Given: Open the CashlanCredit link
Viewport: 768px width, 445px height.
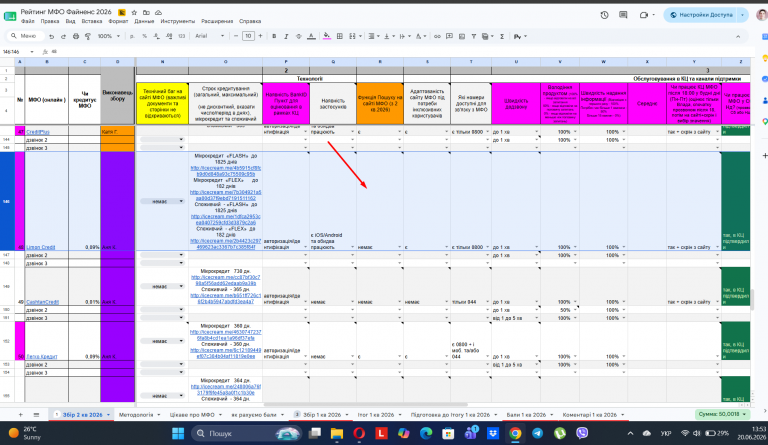Looking at the screenshot, I should (x=43, y=302).
